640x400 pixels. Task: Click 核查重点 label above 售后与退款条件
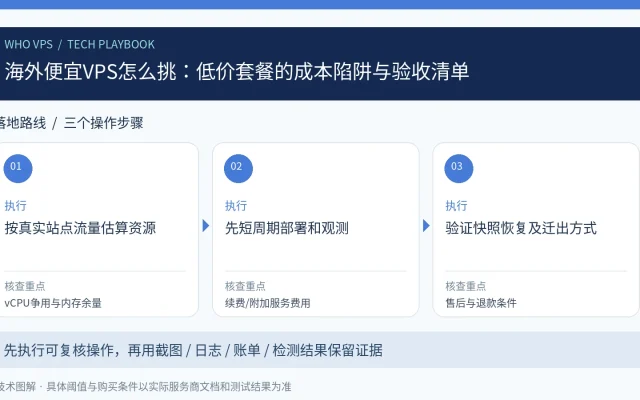pyautogui.click(x=466, y=286)
